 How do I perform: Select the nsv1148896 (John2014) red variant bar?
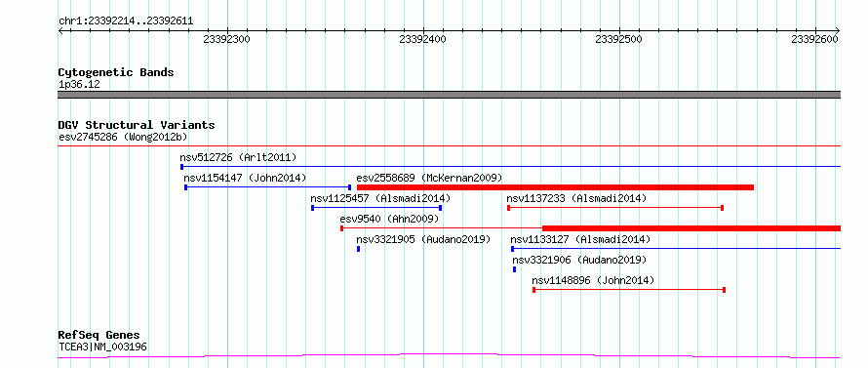[629, 290]
